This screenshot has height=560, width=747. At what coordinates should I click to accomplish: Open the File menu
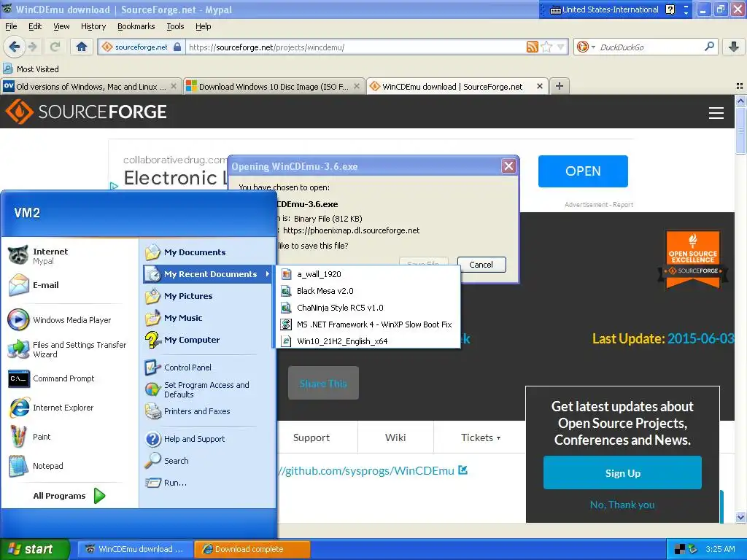point(11,26)
